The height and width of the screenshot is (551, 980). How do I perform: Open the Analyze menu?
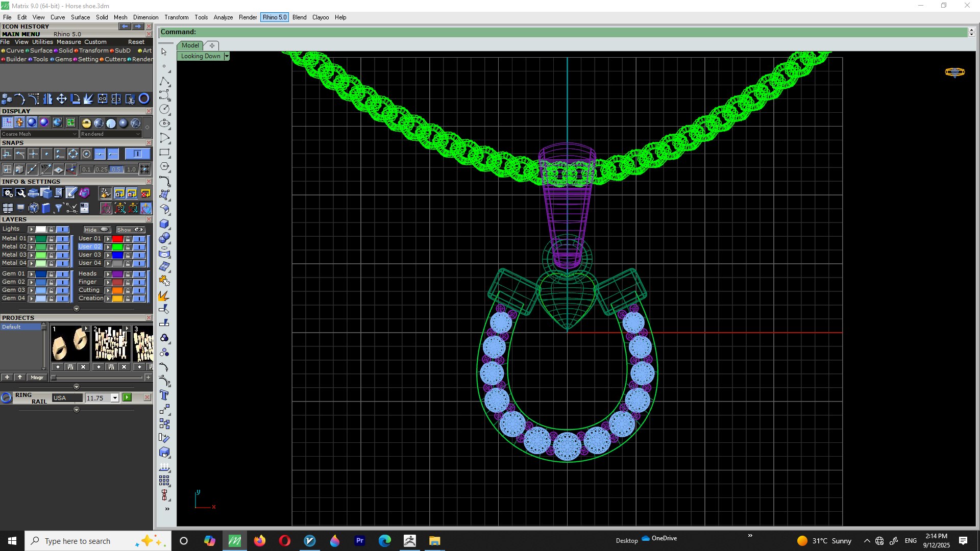(x=223, y=17)
